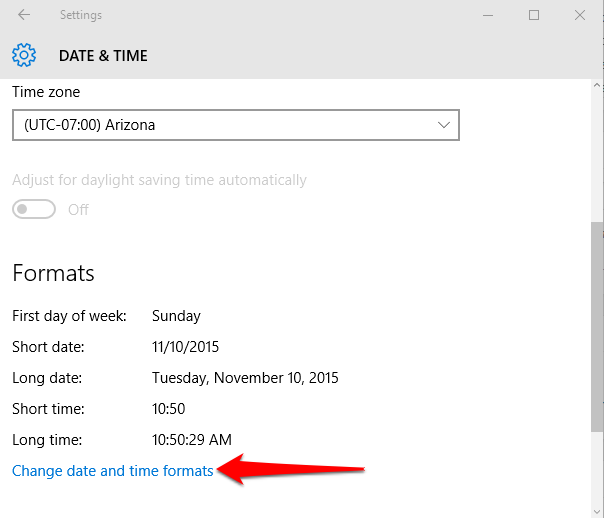Viewport: 604px width, 518px height.
Task: Go back using the back arrow
Action: click(24, 15)
